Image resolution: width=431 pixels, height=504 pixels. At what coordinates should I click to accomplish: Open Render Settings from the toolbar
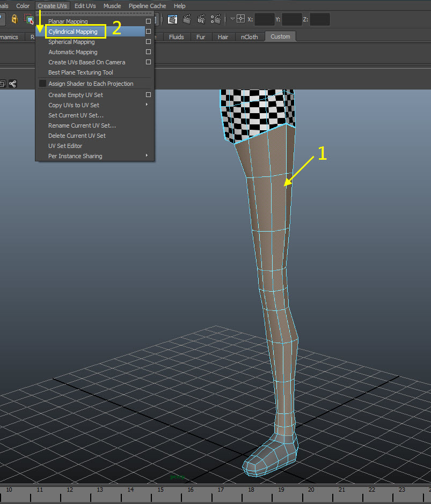tap(216, 19)
